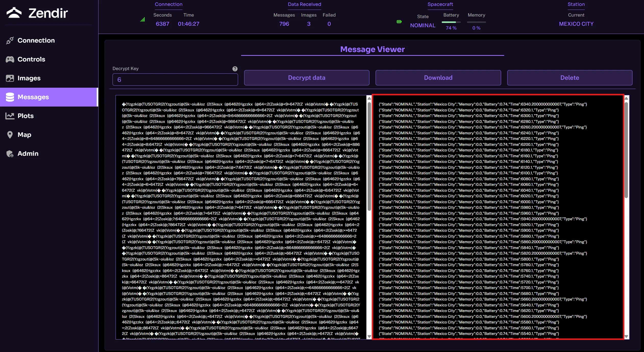Screen dimensions: 644x352
Task: Open the Messages sidebar item
Action: pos(49,97)
